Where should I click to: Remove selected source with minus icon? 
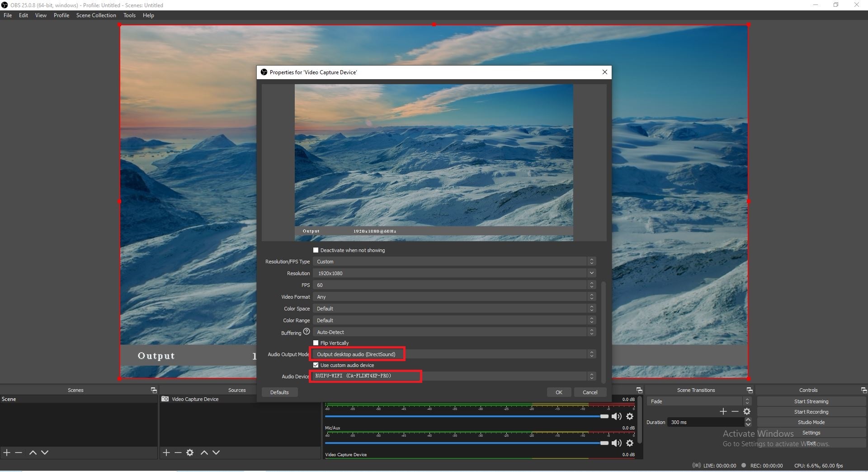coord(178,453)
